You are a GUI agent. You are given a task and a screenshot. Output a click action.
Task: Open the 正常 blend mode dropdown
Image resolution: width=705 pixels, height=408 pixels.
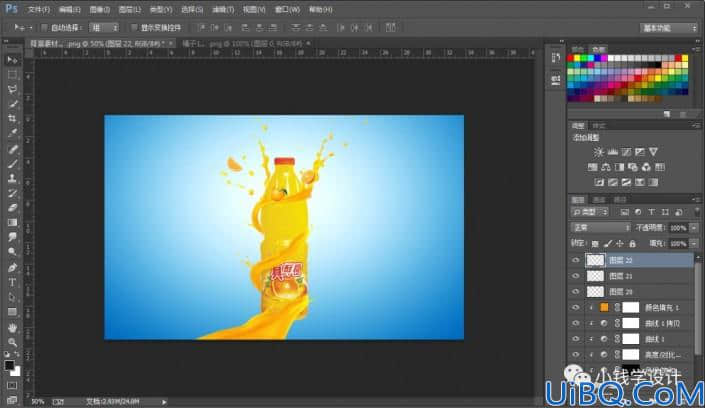coord(601,228)
